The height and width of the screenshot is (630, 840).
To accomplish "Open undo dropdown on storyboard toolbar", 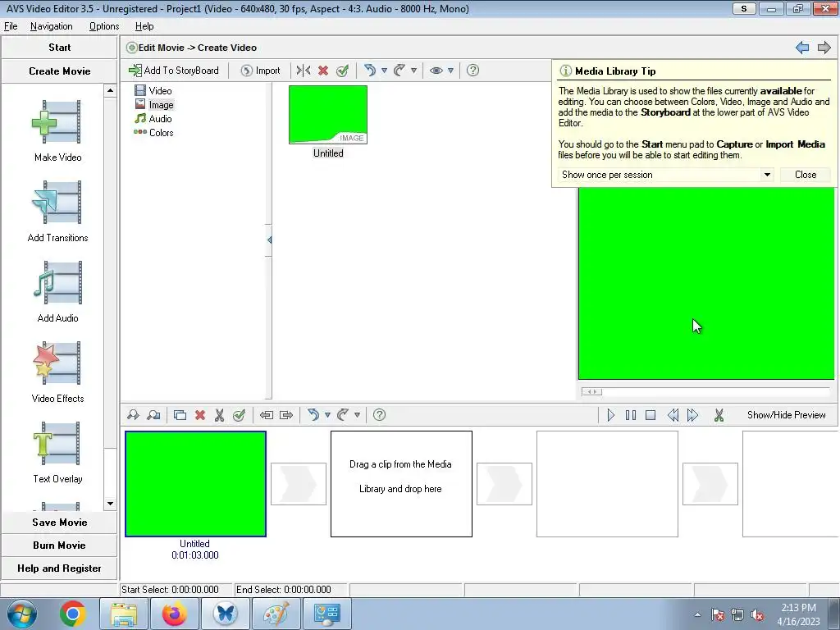I will [x=327, y=414].
